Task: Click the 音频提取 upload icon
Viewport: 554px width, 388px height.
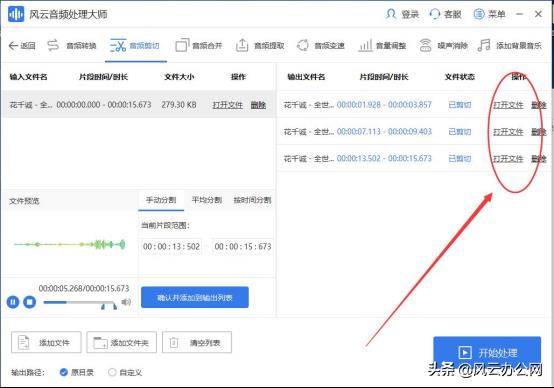Action: pos(242,45)
